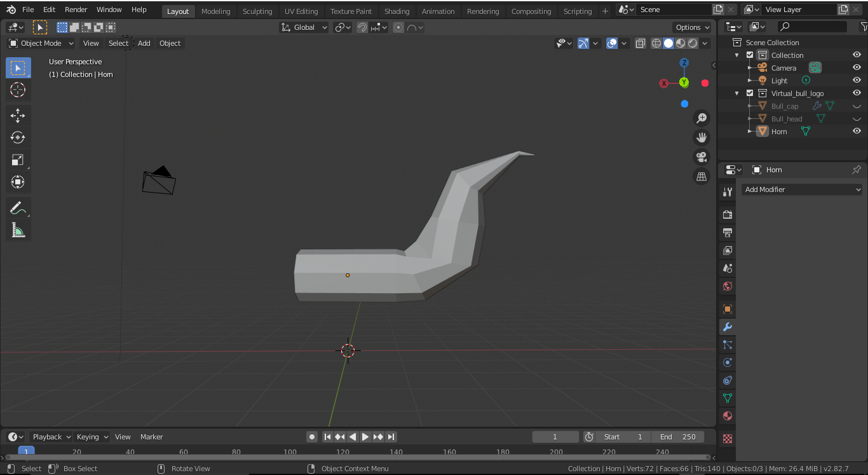868x475 pixels.
Task: Click the blue Z axis on gizmo
Action: [x=684, y=63]
